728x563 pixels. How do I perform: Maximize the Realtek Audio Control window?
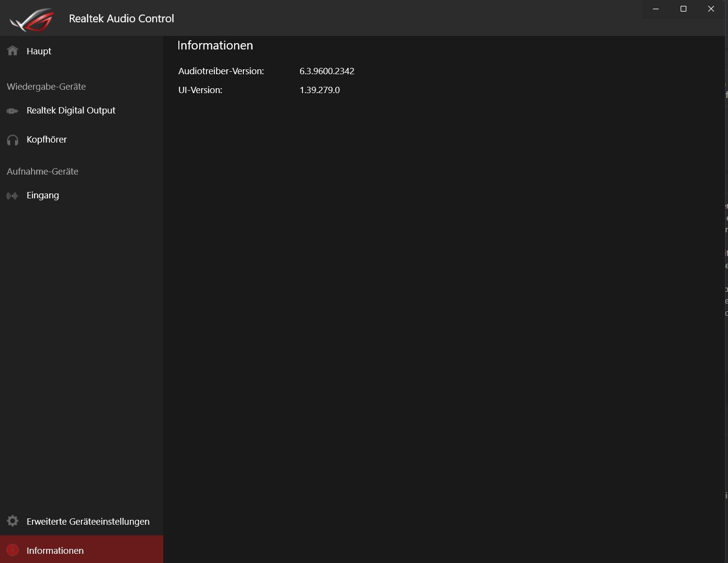683,9
